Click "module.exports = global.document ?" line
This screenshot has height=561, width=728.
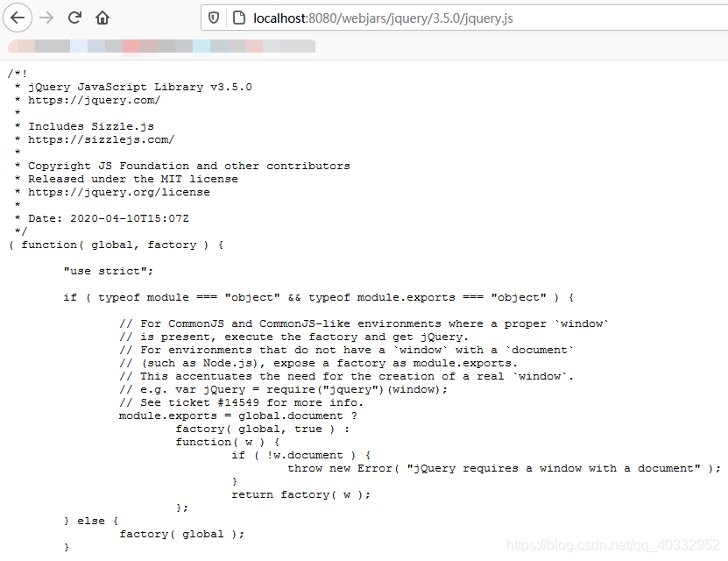[x=238, y=415]
